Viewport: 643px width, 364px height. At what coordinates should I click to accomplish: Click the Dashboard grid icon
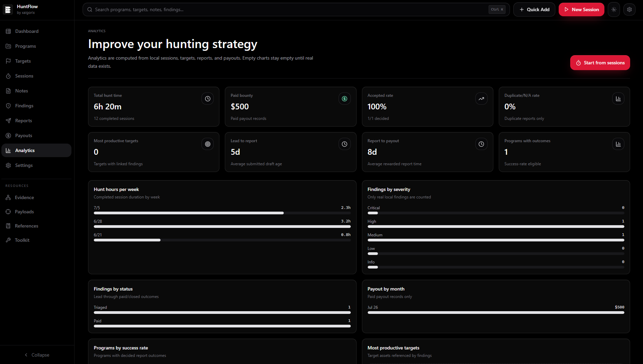[x=8, y=31]
